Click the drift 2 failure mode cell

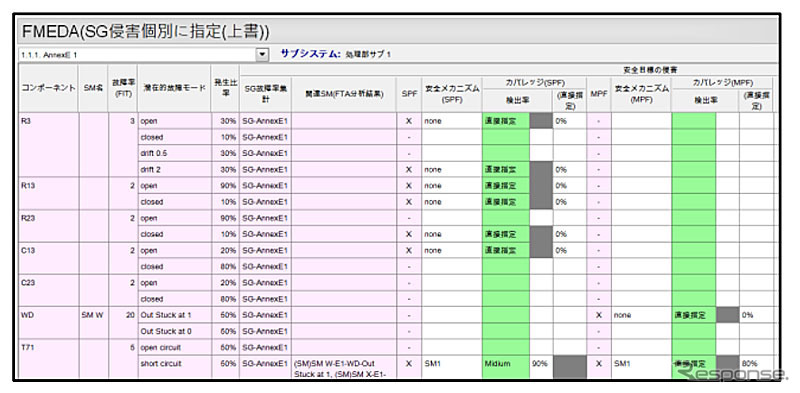coord(174,169)
